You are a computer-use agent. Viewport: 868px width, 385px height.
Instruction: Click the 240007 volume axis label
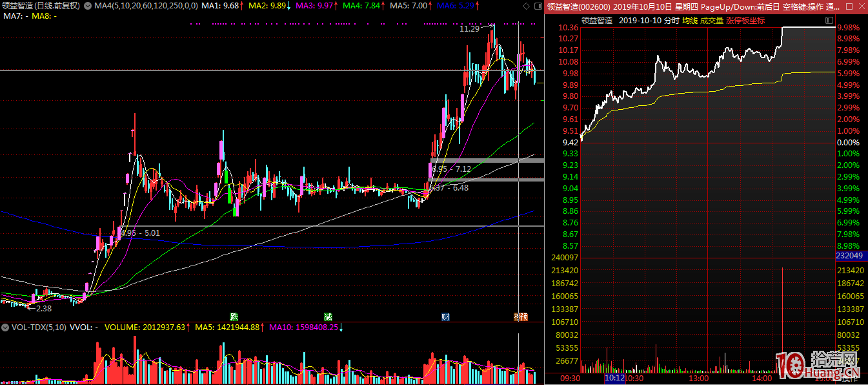[565, 257]
